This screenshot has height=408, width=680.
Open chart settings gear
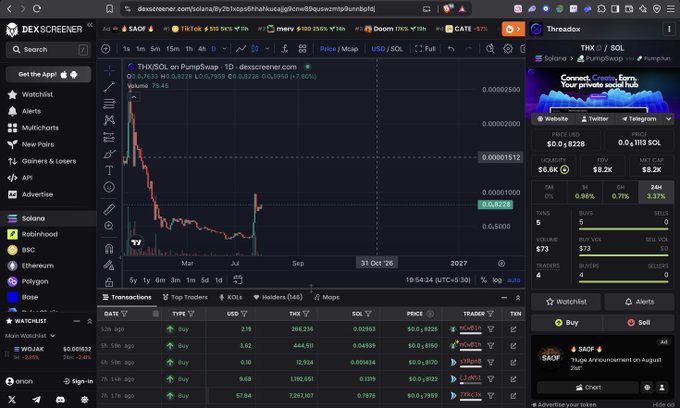[508, 49]
